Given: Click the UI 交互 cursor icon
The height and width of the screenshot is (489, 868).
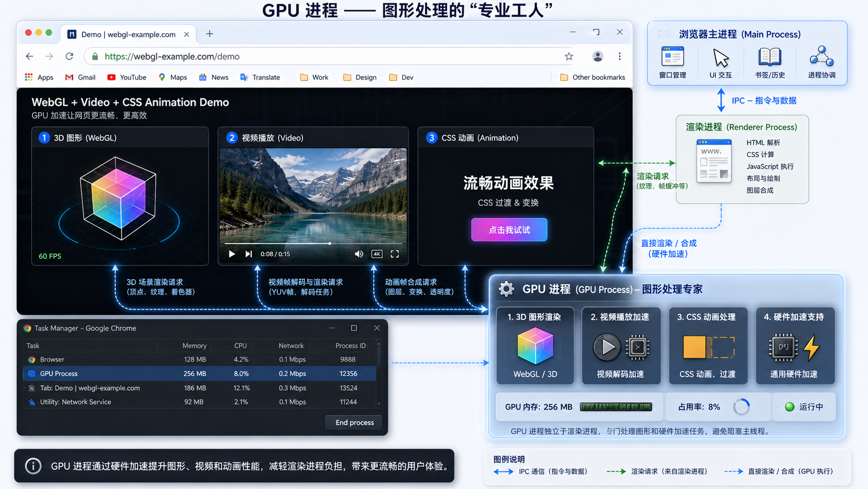Looking at the screenshot, I should coord(721,58).
